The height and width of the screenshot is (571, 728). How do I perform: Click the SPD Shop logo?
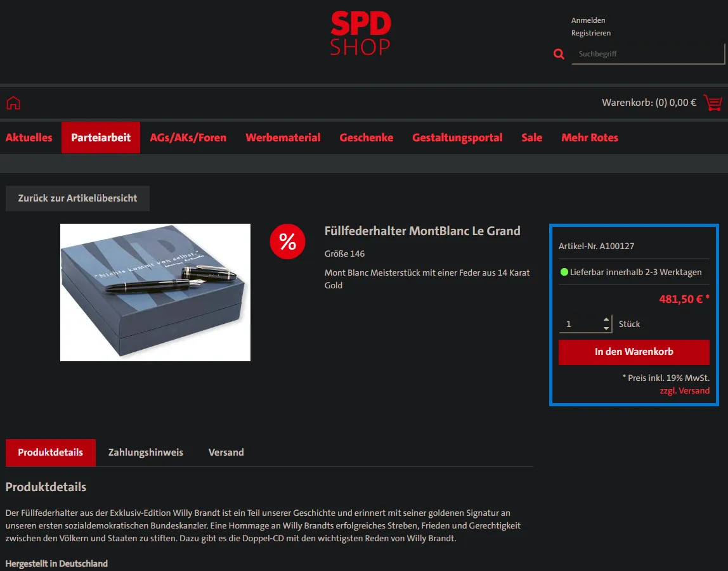tap(360, 34)
